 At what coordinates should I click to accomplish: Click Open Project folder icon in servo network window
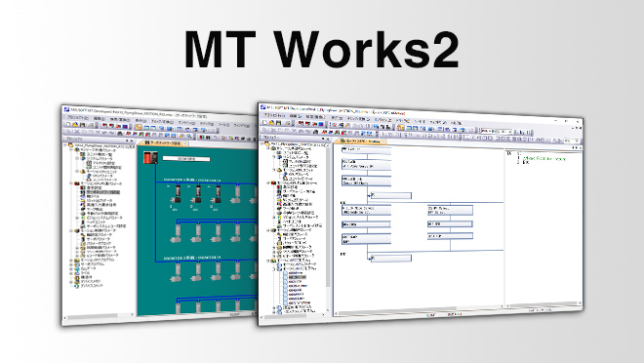coord(75,125)
